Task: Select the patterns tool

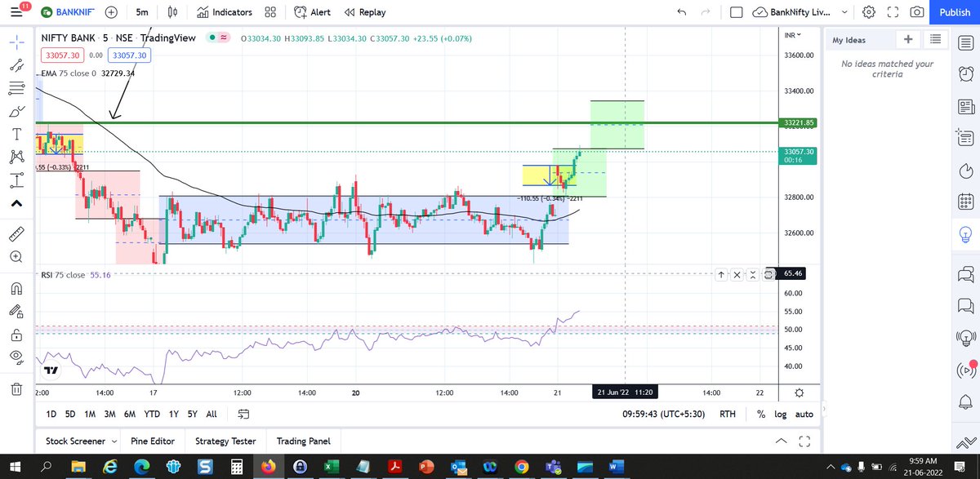Action: (16, 157)
